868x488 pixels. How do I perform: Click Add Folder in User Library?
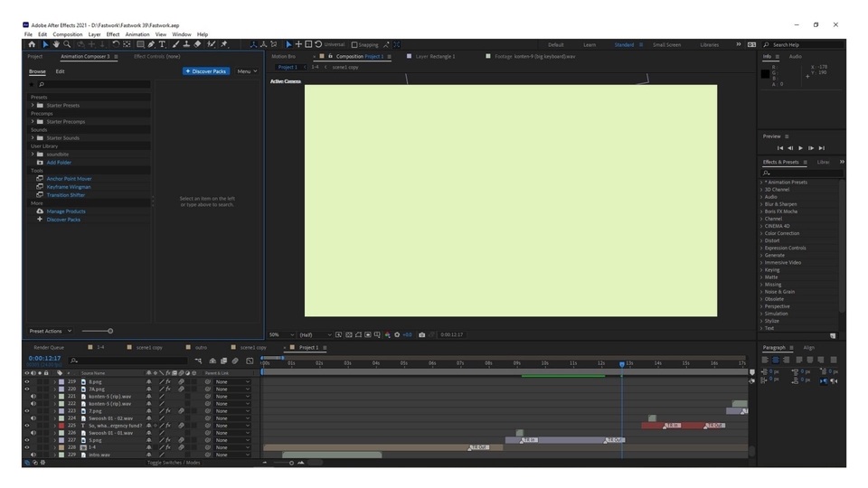pos(59,163)
